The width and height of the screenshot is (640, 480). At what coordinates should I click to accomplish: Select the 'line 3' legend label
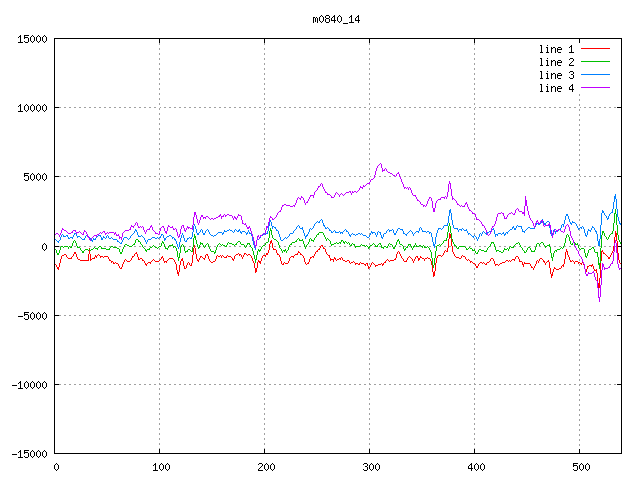pos(556,75)
